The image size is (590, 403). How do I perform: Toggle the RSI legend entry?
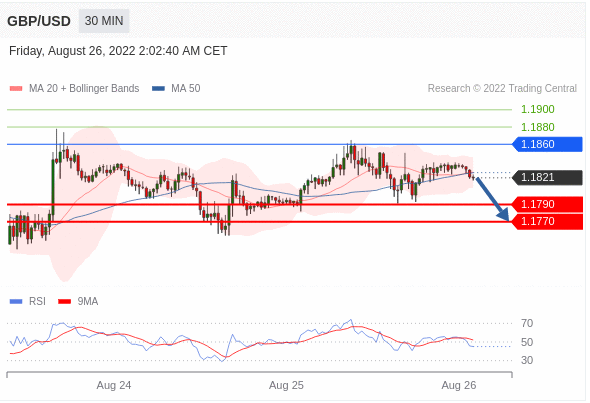tap(27, 301)
